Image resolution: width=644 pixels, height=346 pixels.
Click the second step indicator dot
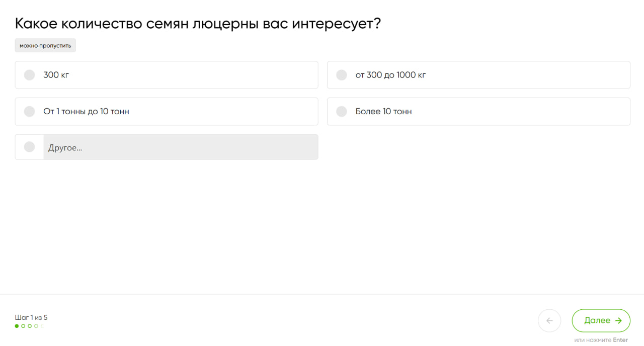click(23, 326)
